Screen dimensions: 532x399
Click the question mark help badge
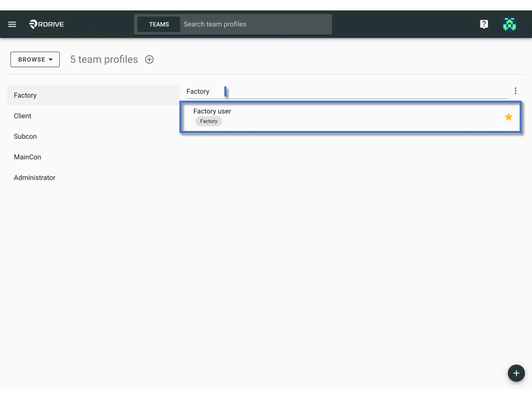(484, 24)
